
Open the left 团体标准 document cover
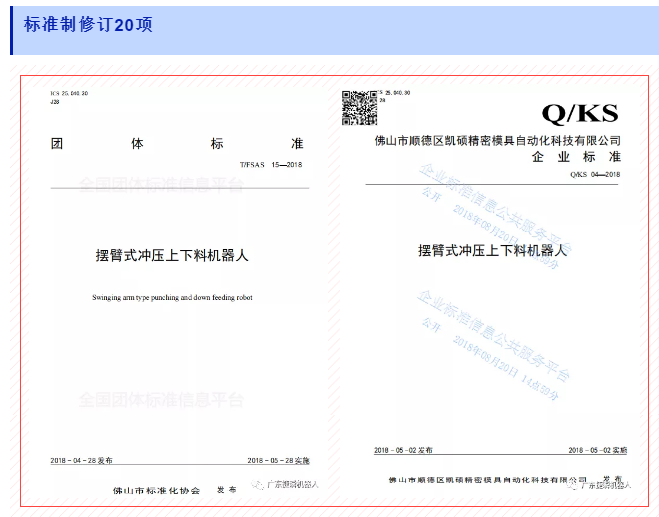tap(179, 291)
